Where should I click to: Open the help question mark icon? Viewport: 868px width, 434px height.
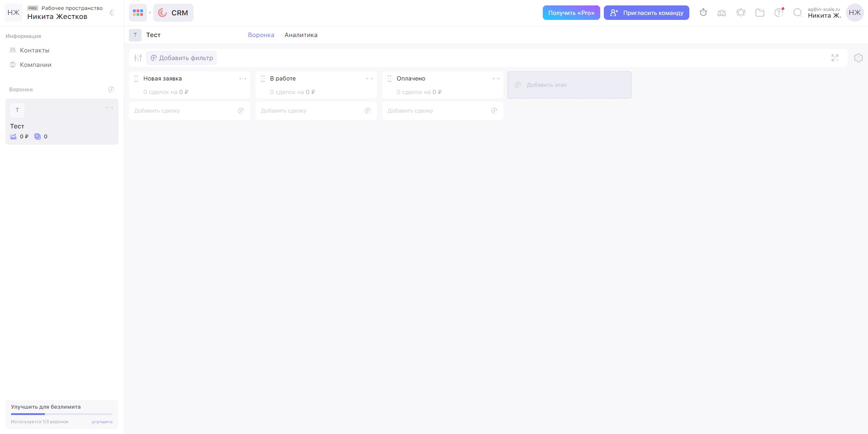[x=779, y=13]
